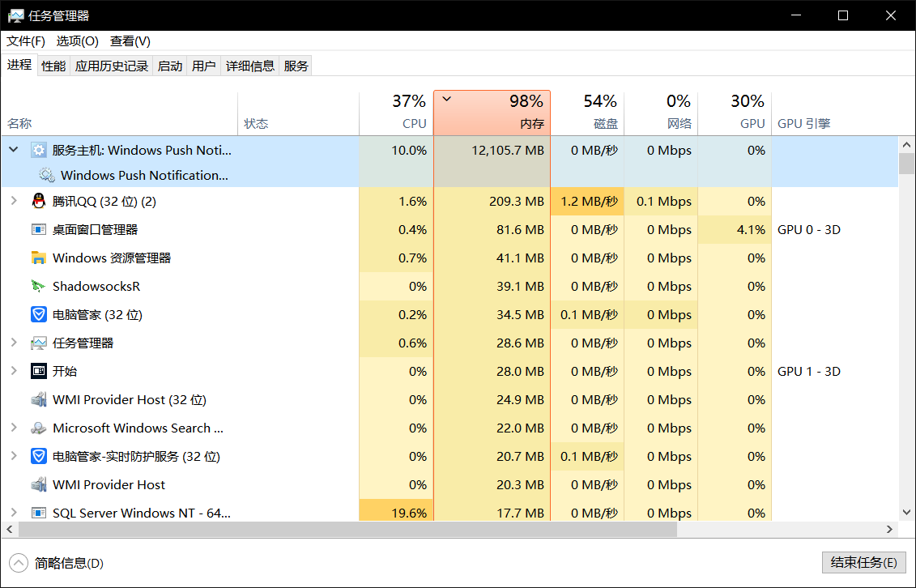916x588 pixels.
Task: Switch to the 性能 tab
Action: coord(53,66)
